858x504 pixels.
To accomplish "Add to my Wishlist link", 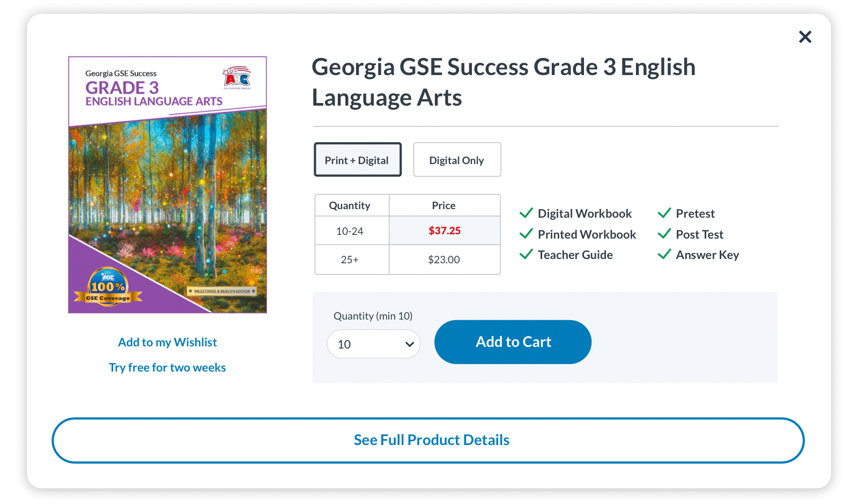I will pos(167,342).
